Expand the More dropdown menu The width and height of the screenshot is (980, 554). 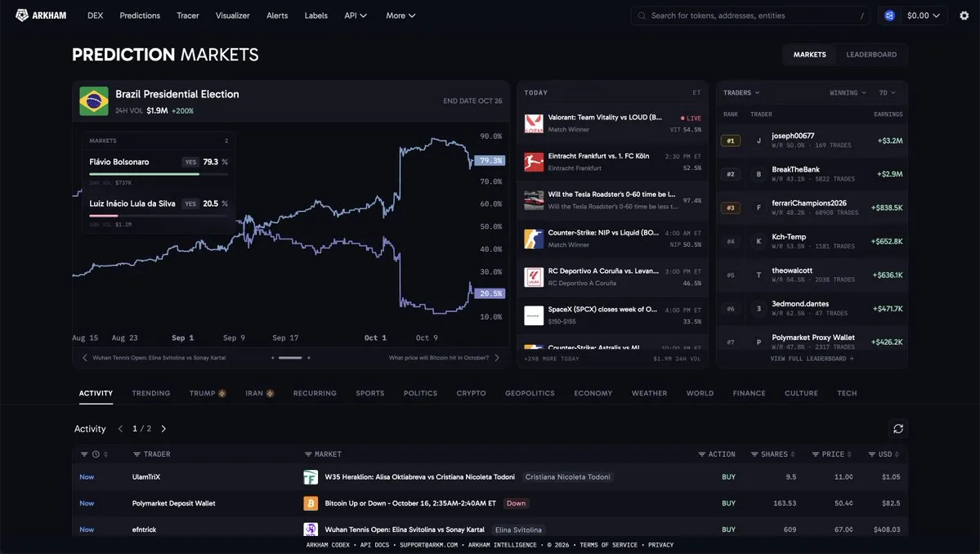click(x=401, y=16)
